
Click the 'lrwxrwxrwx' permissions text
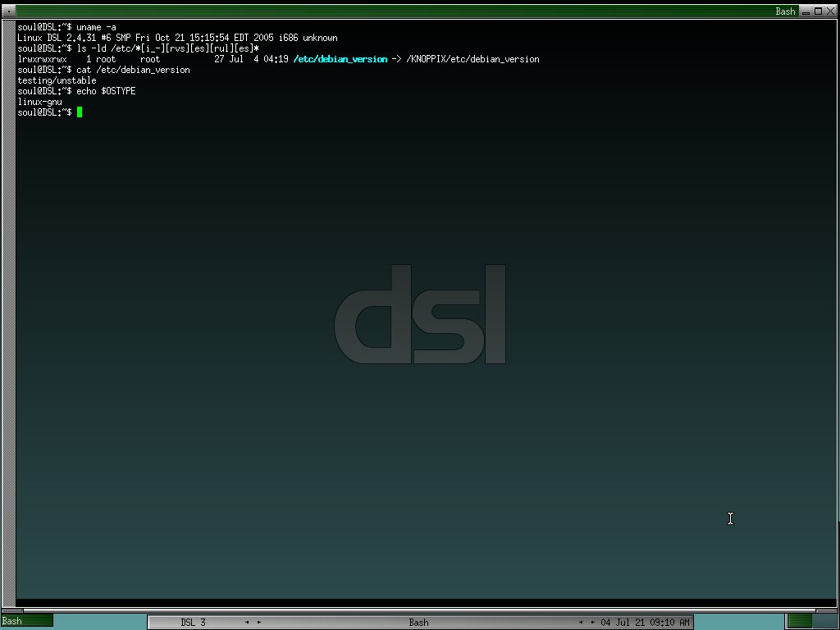[x=42, y=59]
